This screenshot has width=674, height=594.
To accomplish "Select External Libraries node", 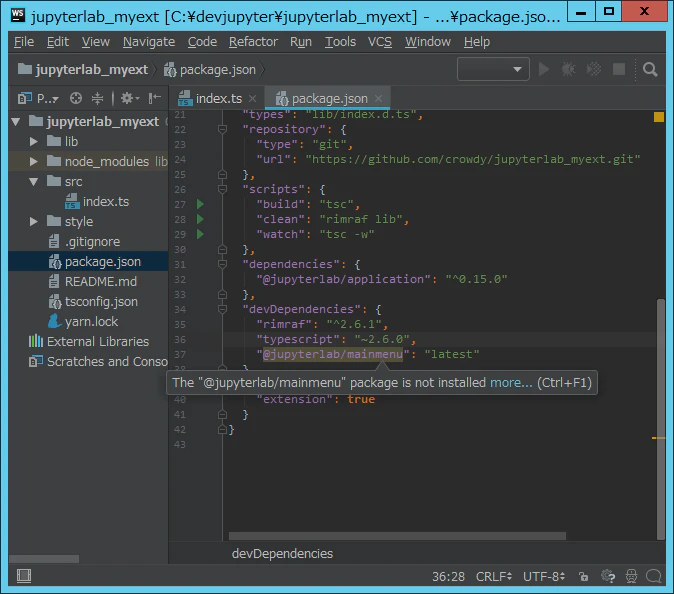I will coord(89,341).
